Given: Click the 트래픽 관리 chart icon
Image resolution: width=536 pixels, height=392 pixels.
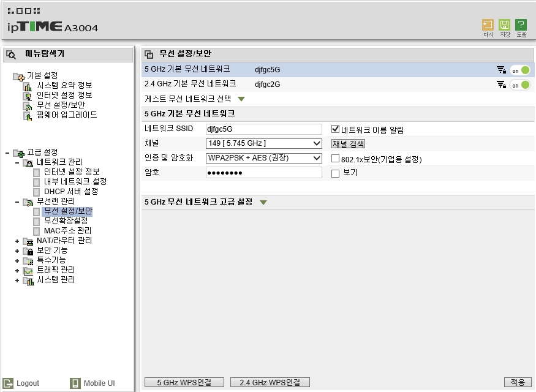Looking at the screenshot, I should (x=28, y=271).
